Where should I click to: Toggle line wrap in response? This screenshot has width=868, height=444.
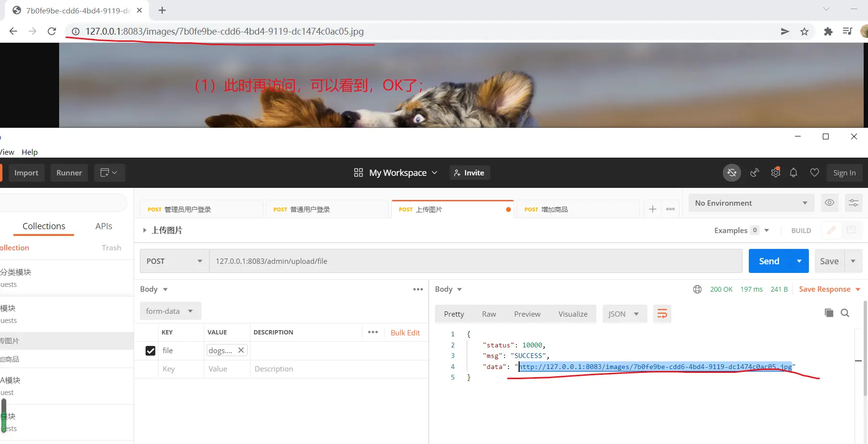pos(662,314)
